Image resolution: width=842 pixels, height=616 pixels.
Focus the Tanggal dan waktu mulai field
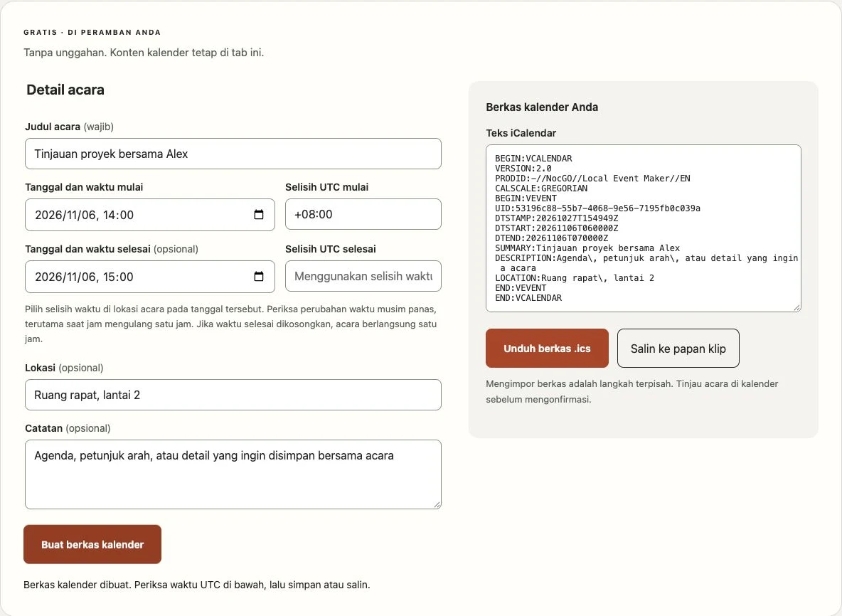(x=150, y=215)
